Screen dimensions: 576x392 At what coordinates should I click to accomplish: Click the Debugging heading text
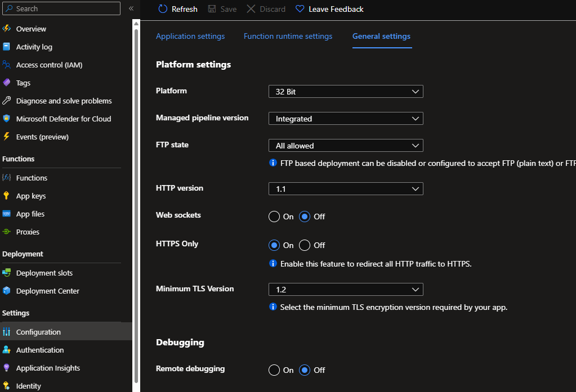tap(180, 342)
